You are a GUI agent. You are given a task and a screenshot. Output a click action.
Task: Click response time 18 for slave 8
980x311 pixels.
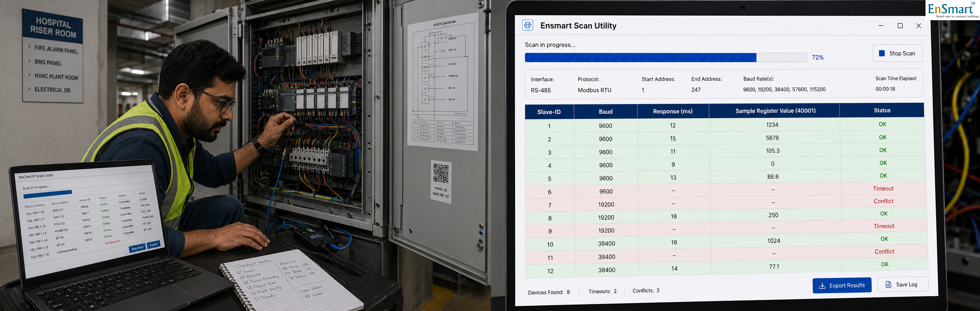click(x=673, y=216)
